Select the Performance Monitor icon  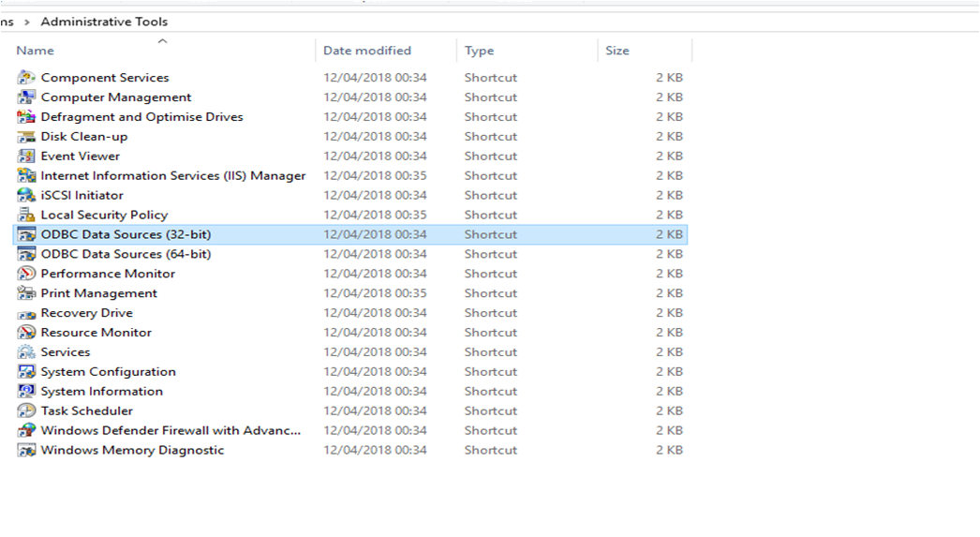pyautogui.click(x=26, y=274)
